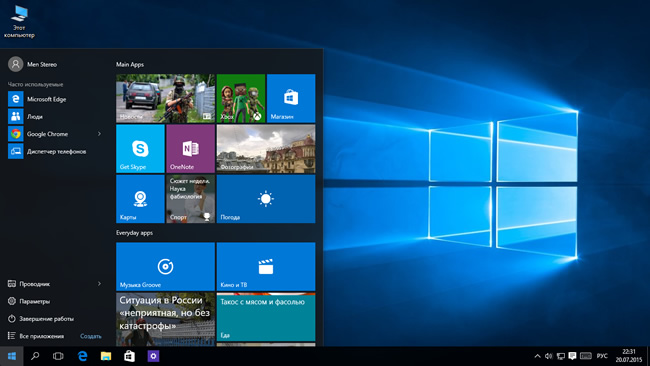
Task: Launch Microsoft Edge from the frequently used list
Action: 54,99
